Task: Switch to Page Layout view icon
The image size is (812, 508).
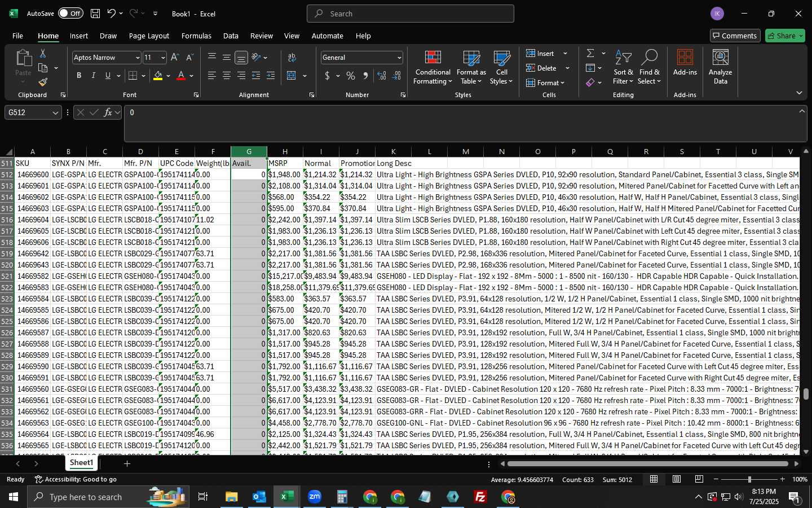Action: [x=677, y=479]
